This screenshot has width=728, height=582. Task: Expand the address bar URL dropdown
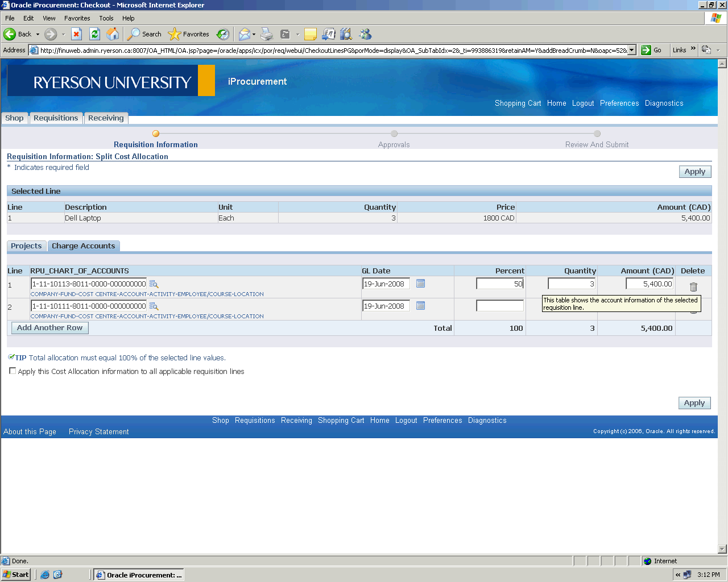tap(631, 50)
